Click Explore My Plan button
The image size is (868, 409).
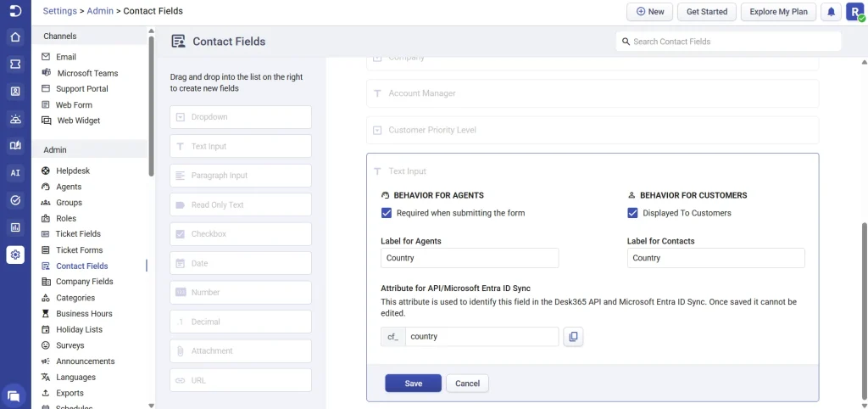[x=778, y=12]
